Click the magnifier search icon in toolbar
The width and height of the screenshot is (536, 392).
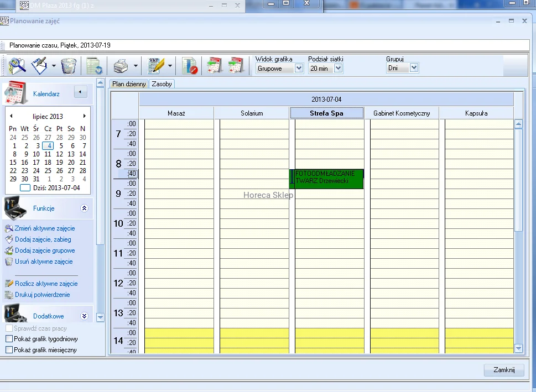coord(17,66)
